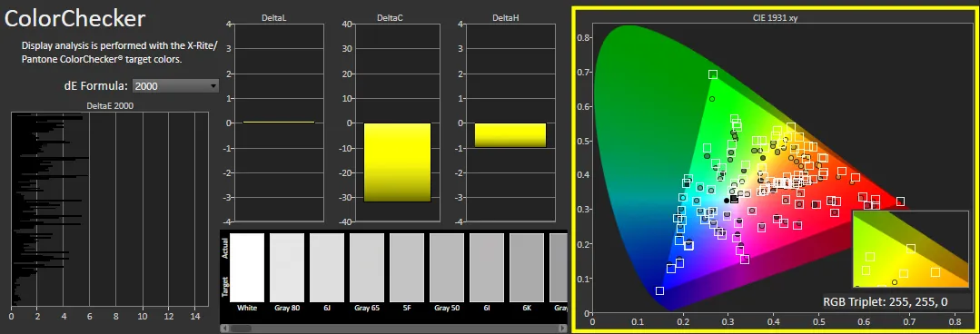Select the 6K color patch
The image size is (980, 334).
[527, 268]
